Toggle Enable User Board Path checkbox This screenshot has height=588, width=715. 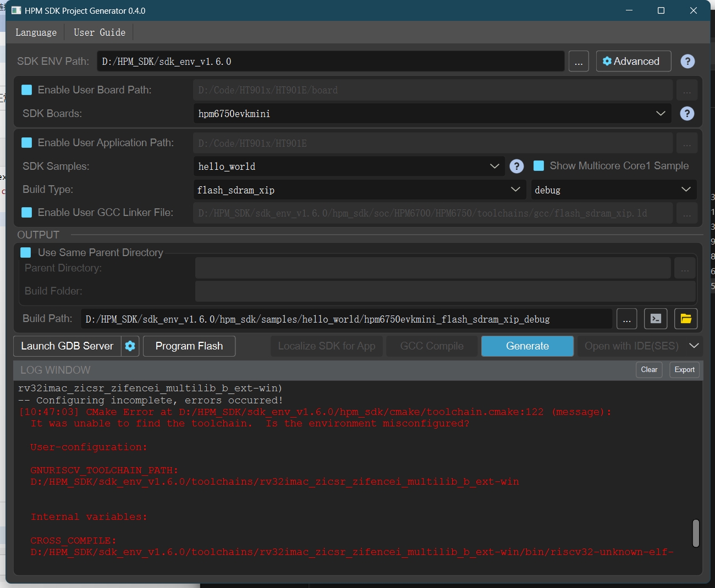26,90
